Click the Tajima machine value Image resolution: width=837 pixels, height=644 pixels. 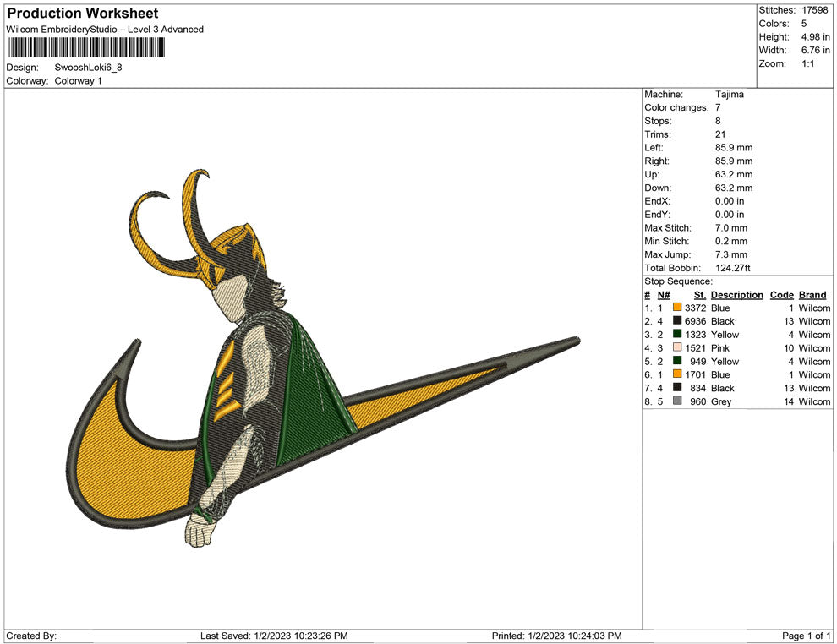(x=729, y=95)
